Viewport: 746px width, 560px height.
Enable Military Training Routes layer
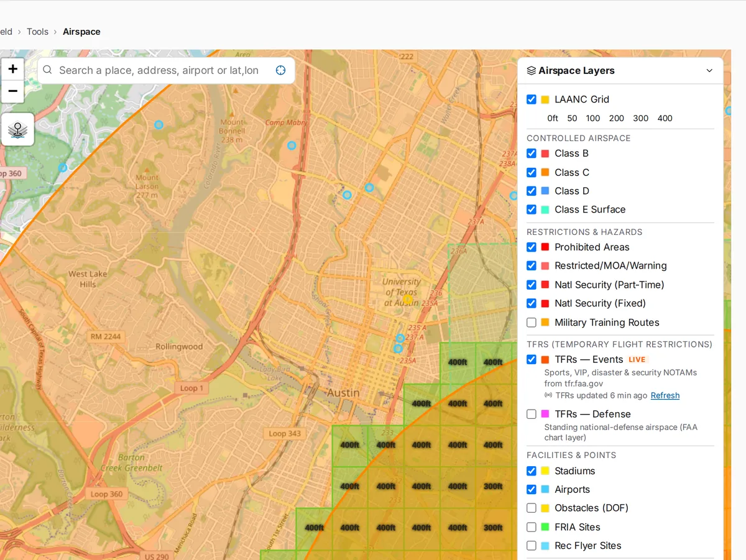(x=532, y=323)
